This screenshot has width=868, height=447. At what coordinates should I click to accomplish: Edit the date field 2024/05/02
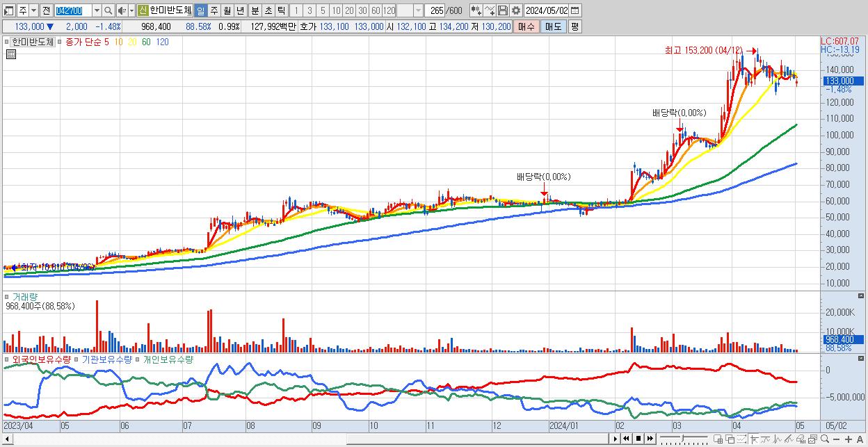point(547,10)
